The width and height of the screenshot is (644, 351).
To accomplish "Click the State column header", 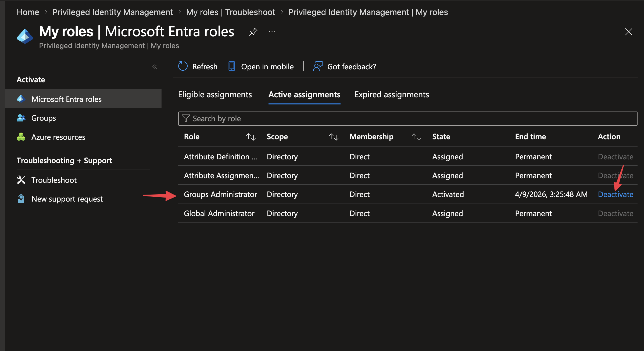I will (x=441, y=137).
